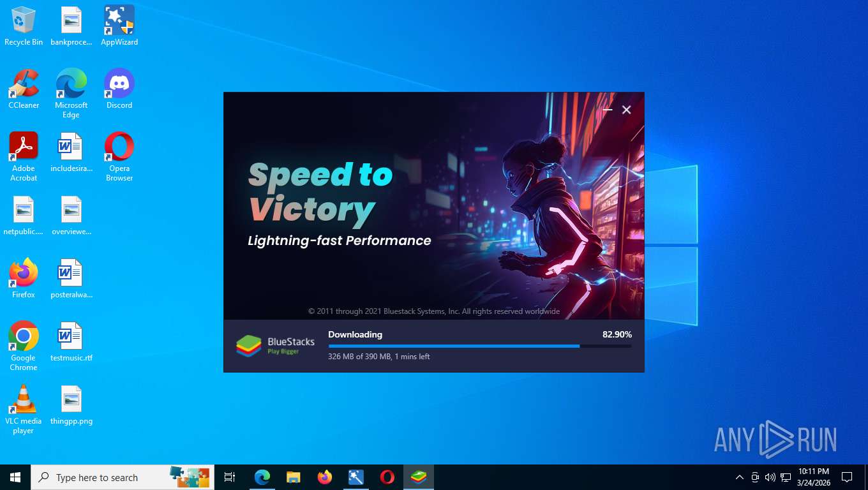This screenshot has height=490, width=868.
Task: Select the posteralwa... Word document icon
Action: (71, 279)
